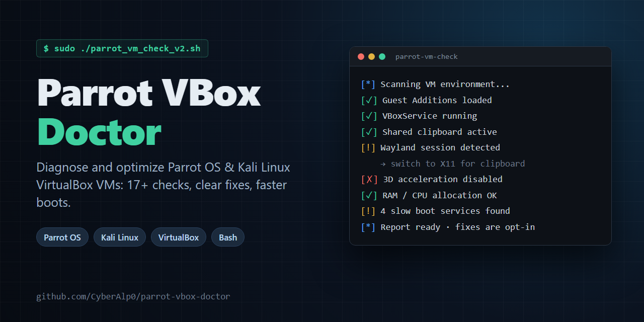This screenshot has width=644, height=322.
Task: Click '→ switch to X11 for clipboard' hint
Action: point(453,164)
